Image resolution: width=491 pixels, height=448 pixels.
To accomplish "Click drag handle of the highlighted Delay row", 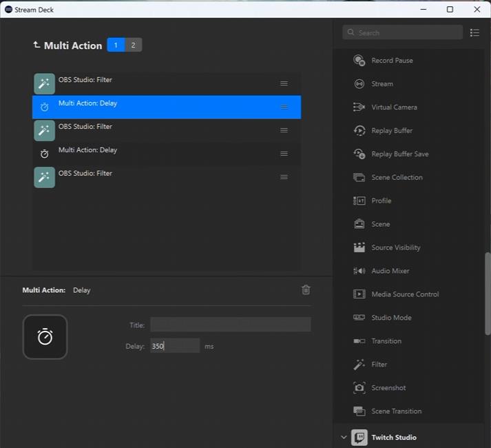I will point(284,107).
